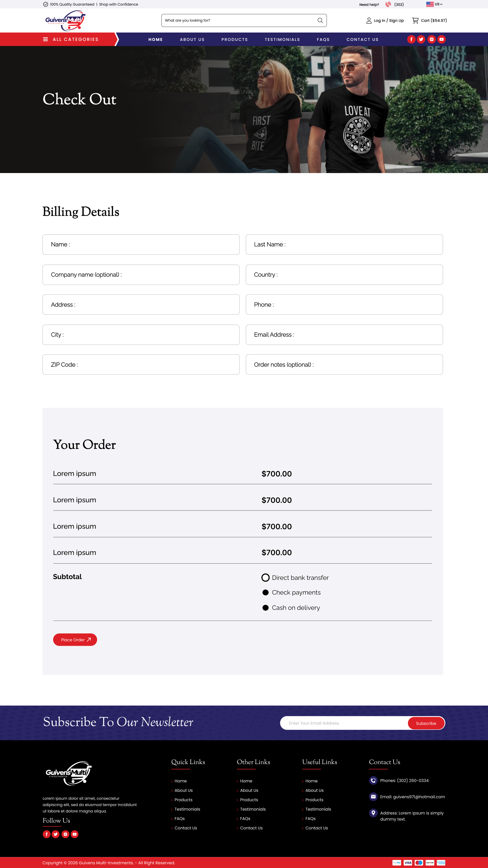Select Cash on delivery option
The width and height of the screenshot is (488, 868).
click(266, 608)
